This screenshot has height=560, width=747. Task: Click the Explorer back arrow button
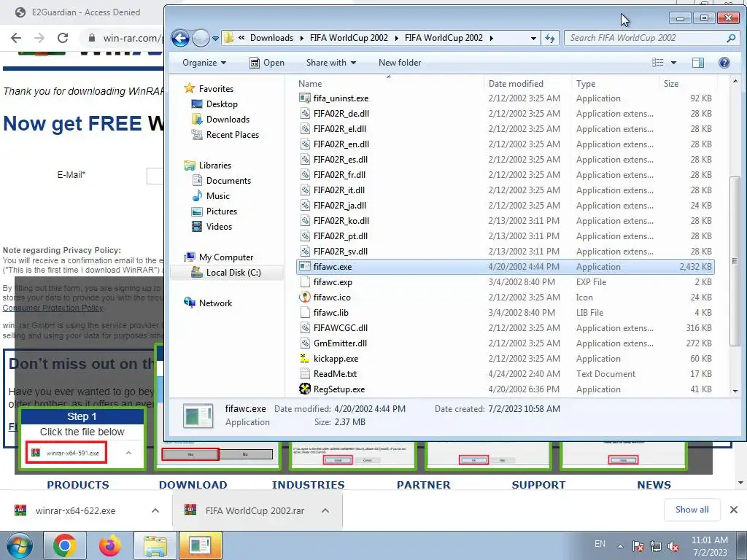click(x=181, y=38)
